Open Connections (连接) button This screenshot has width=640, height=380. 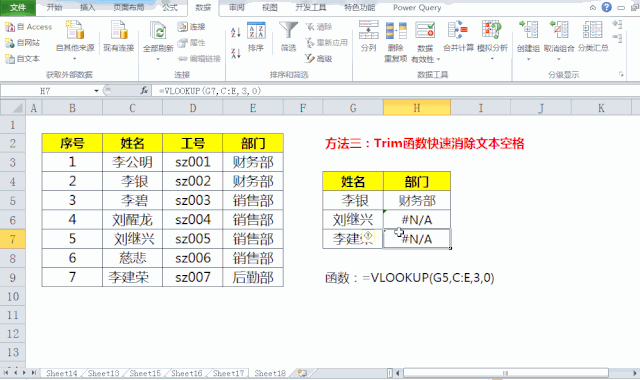coord(191,27)
